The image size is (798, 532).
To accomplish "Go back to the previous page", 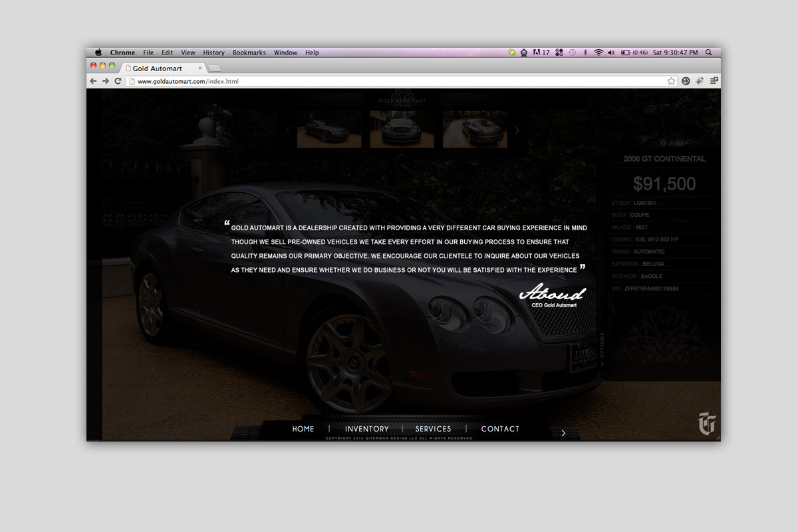I will pos(94,81).
